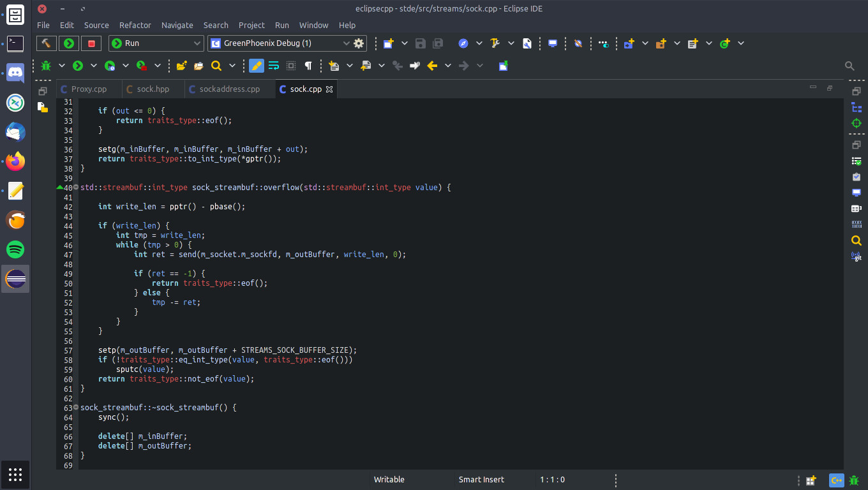Open the Navigate menu
Screen dimensions: 868x490
pyautogui.click(x=177, y=25)
